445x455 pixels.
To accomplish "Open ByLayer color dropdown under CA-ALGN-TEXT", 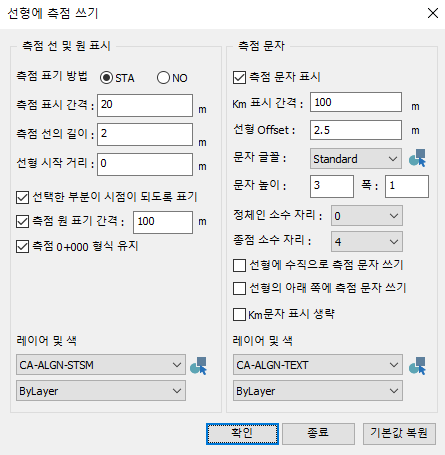I will pos(318,391).
